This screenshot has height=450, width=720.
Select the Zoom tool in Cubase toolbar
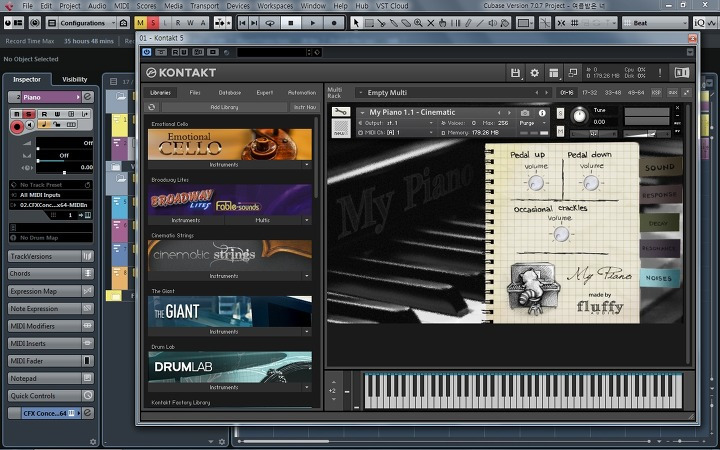pyautogui.click(x=418, y=23)
